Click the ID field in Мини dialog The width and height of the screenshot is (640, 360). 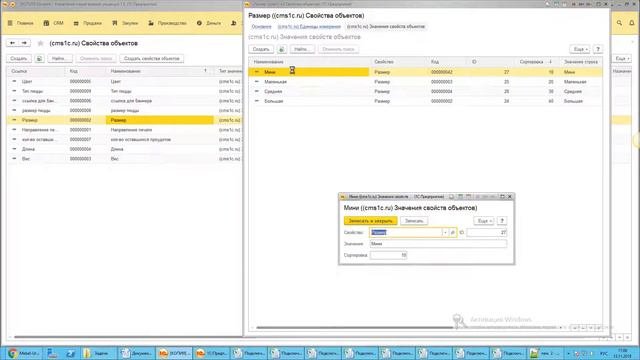click(x=487, y=233)
